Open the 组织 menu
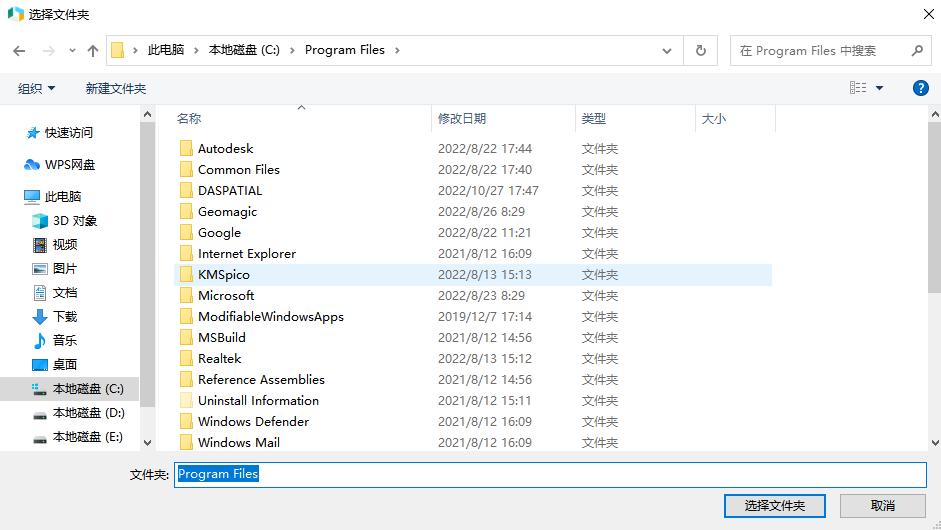Viewport: 941px width, 530px height. pos(37,89)
